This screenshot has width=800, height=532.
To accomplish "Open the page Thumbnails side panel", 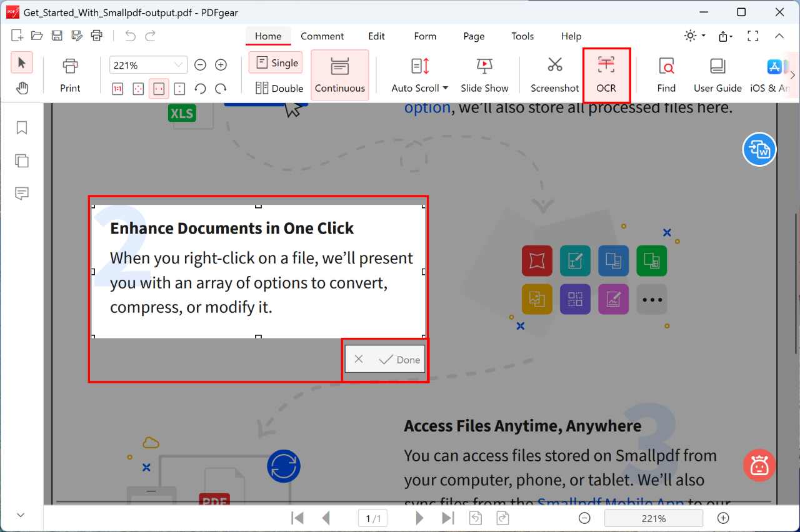I will pos(22,160).
